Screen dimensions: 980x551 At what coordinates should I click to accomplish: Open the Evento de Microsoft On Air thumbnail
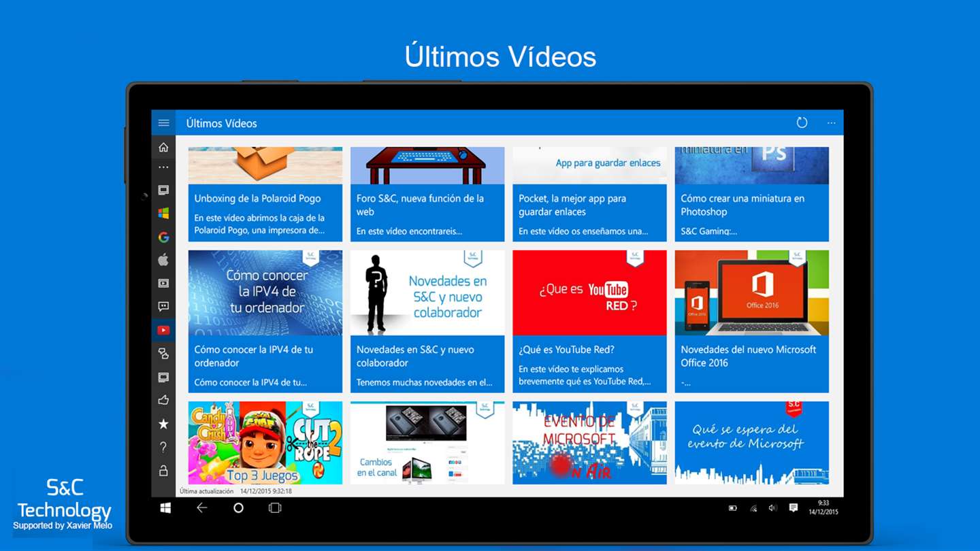point(589,443)
